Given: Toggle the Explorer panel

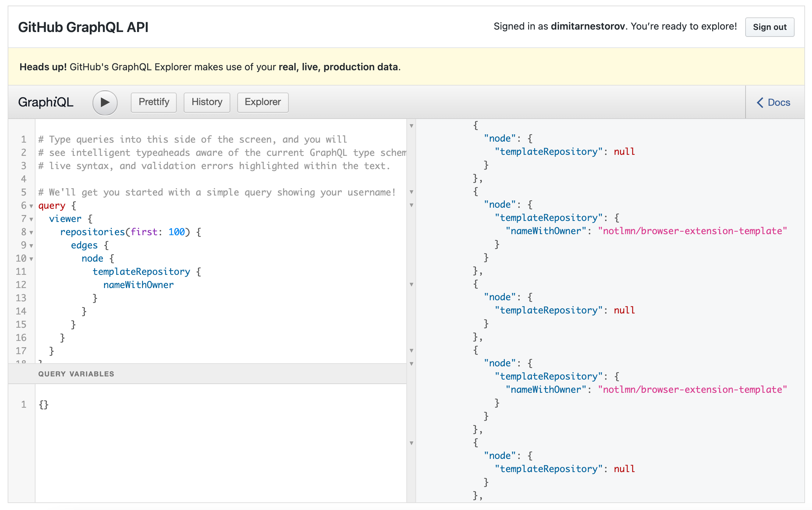Looking at the screenshot, I should [263, 102].
